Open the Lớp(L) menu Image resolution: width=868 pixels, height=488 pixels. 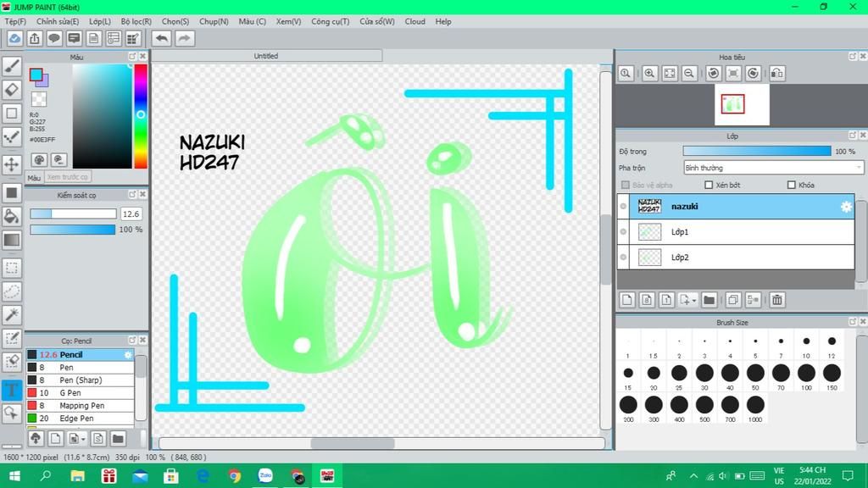pyautogui.click(x=100, y=21)
